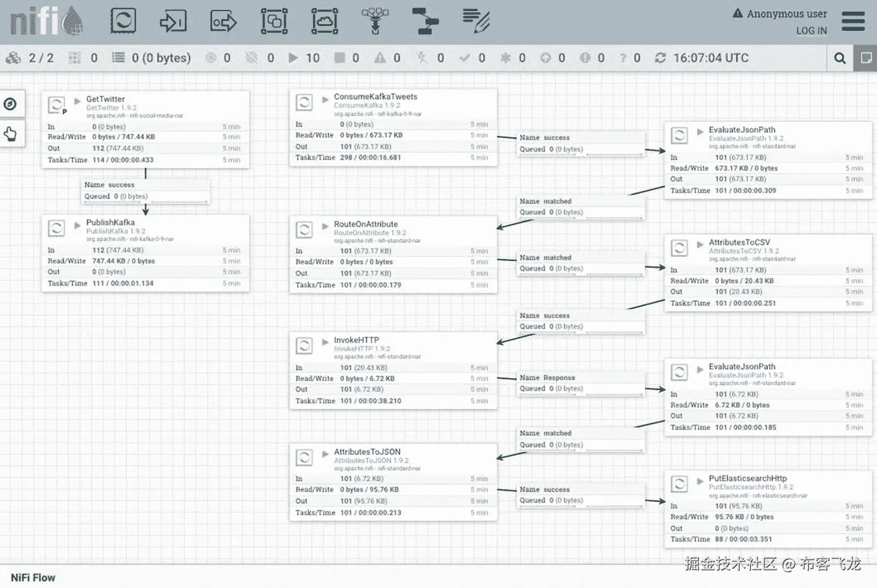Click the queued data icon showing 0 (0 bytes)
The width and height of the screenshot is (877, 588).
coord(118,58)
